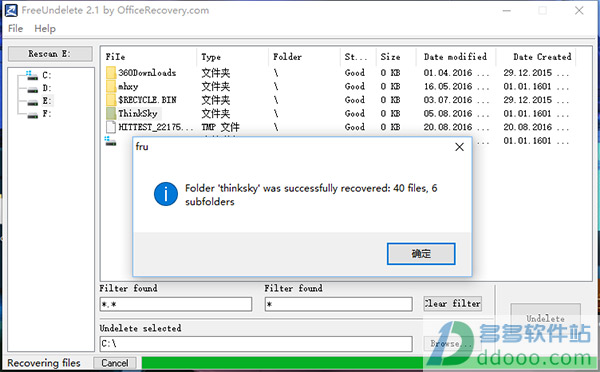Sort by Type column header

point(211,57)
